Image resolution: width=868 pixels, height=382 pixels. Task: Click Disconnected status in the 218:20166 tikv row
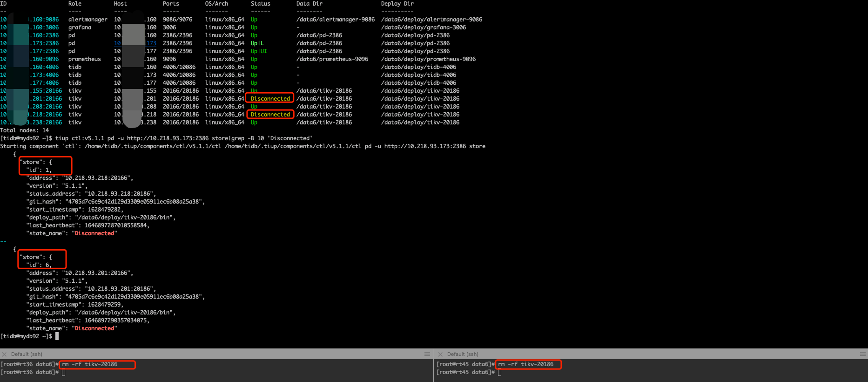[x=270, y=115]
